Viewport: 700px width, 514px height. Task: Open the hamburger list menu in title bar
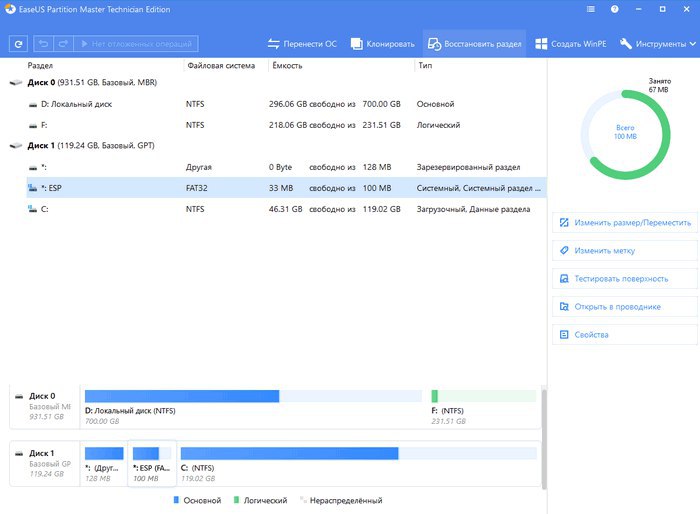591,9
